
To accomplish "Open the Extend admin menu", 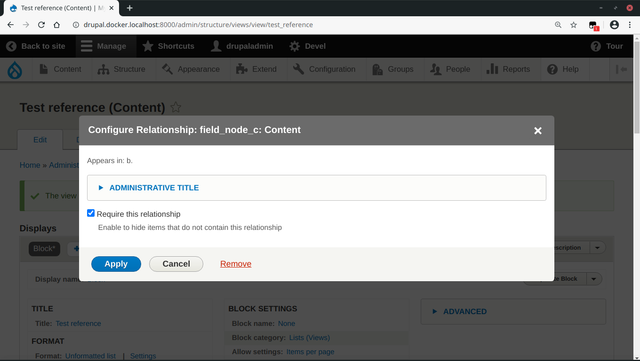I will [x=256, y=69].
